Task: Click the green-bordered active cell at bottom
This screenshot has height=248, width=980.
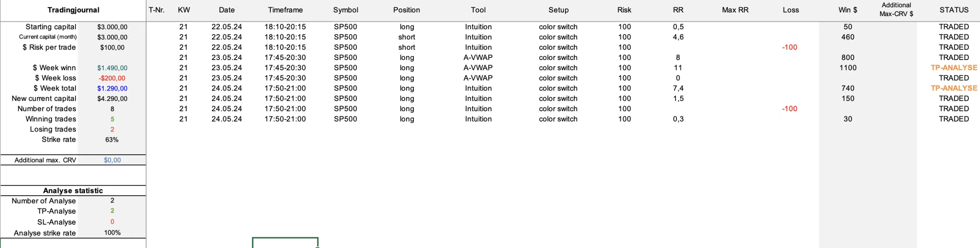Action: [x=285, y=243]
